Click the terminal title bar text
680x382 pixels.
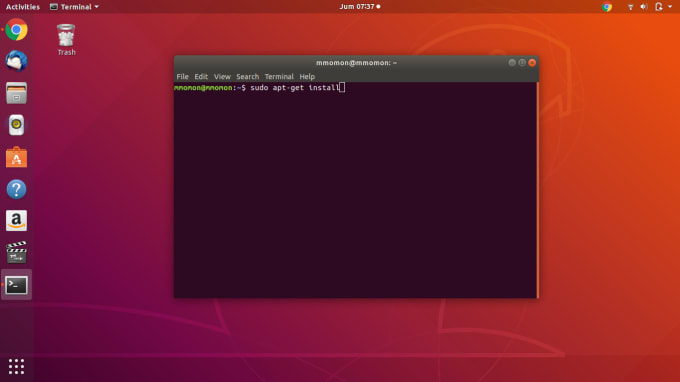point(356,62)
